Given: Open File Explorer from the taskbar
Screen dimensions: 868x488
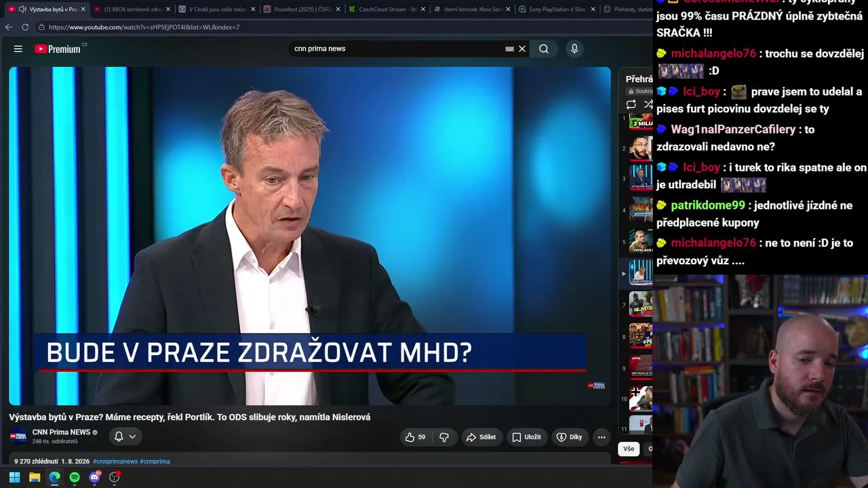Looking at the screenshot, I should click(x=35, y=477).
